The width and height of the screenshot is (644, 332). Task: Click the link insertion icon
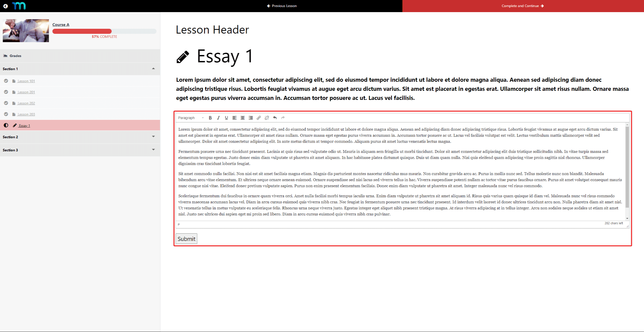click(x=259, y=117)
